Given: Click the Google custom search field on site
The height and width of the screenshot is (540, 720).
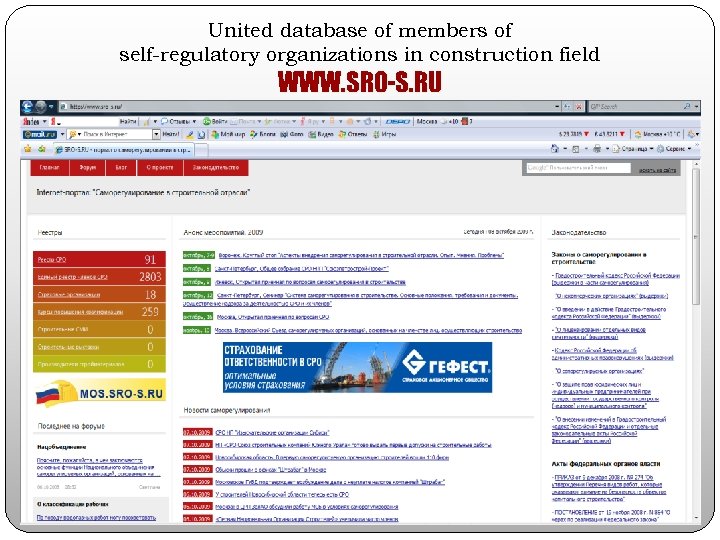Looking at the screenshot, I should pyautogui.click(x=579, y=168).
